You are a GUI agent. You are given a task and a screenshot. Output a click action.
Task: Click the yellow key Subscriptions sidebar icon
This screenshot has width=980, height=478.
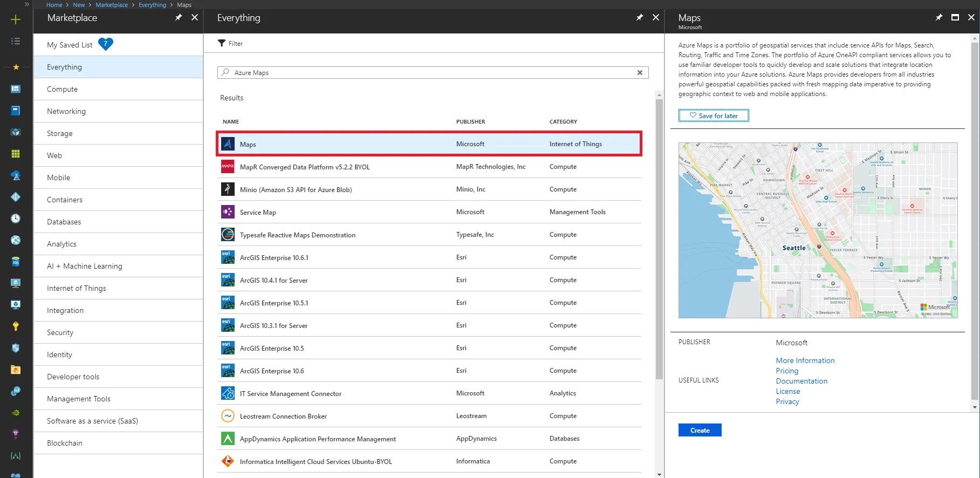(16, 326)
